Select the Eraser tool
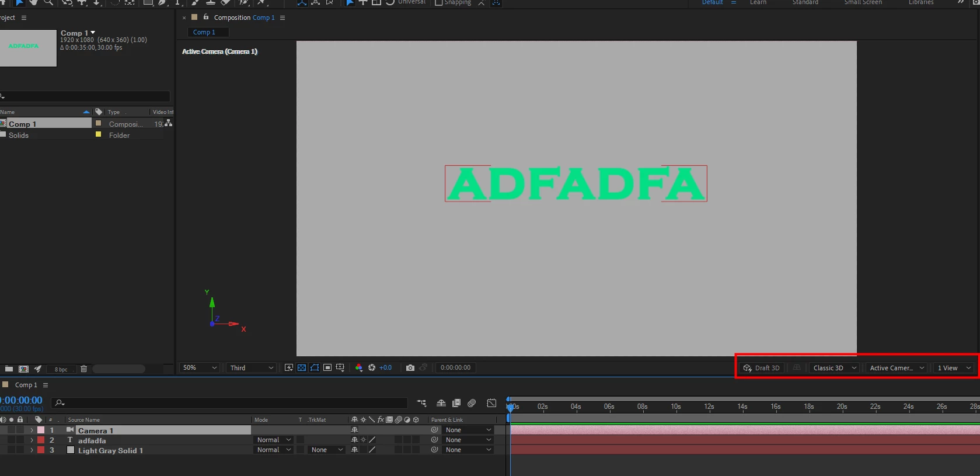Screen dimensions: 980x476 226,2
